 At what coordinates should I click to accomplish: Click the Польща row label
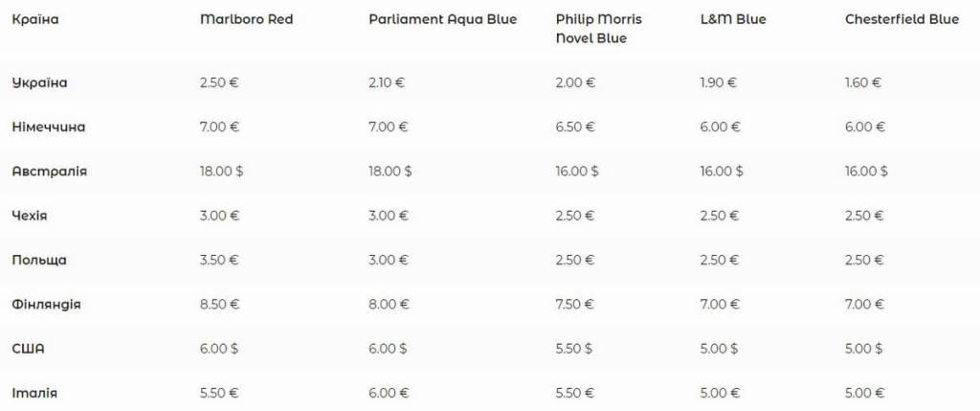coord(38,261)
